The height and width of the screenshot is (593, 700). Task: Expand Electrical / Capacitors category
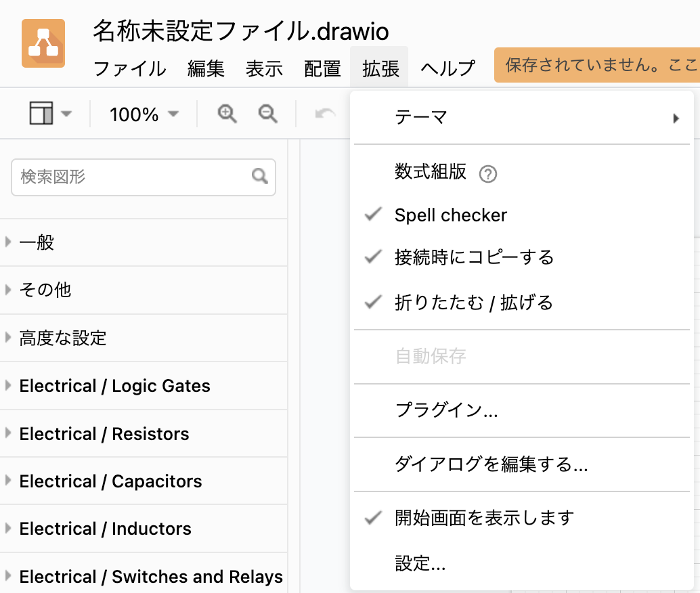(144, 481)
